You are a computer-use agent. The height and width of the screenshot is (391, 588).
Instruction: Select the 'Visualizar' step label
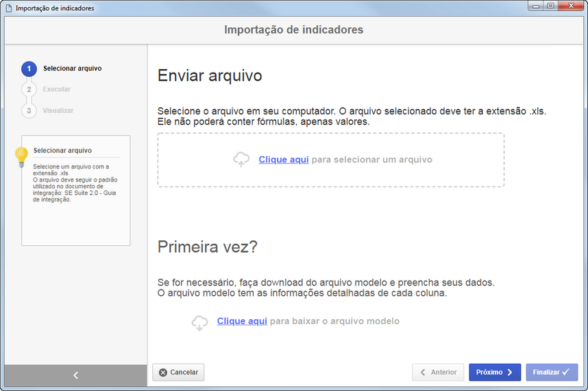(58, 110)
